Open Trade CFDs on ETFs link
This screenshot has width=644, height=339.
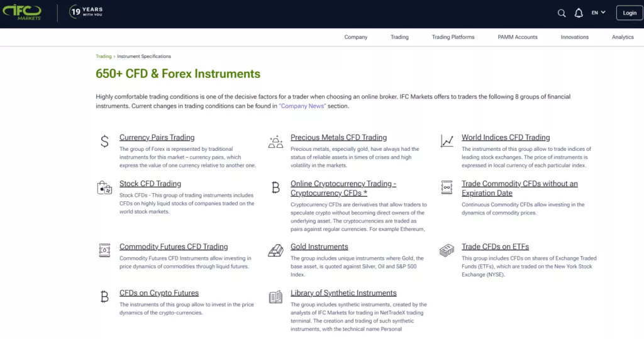496,247
